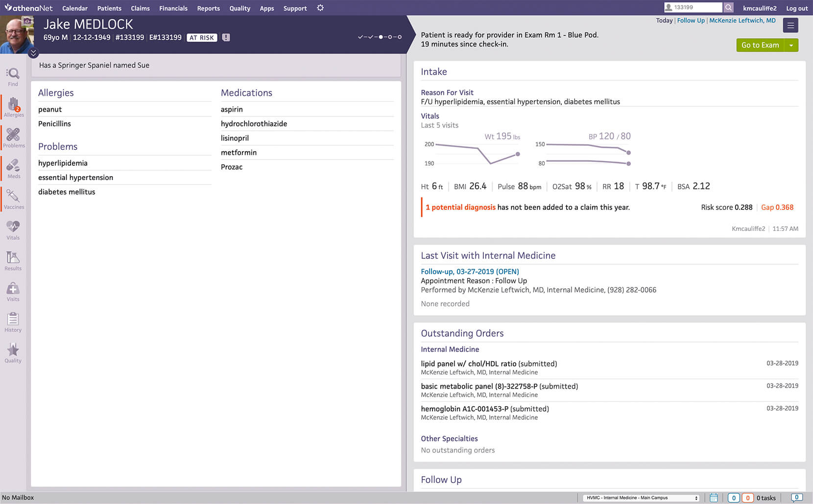This screenshot has width=813, height=504.
Task: Click the Follow Up link in header
Action: [691, 21]
